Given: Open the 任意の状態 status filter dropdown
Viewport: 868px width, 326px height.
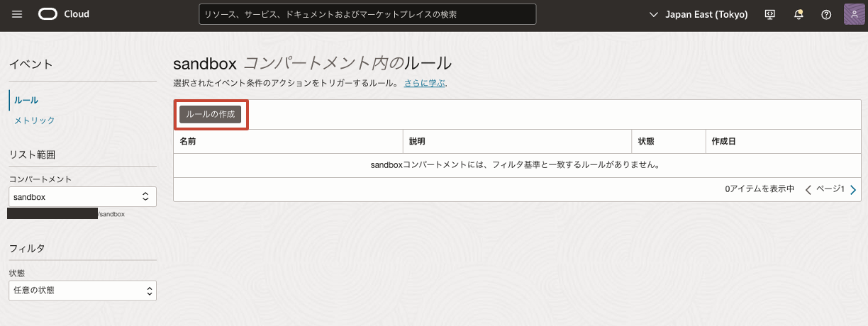Looking at the screenshot, I should click(82, 291).
